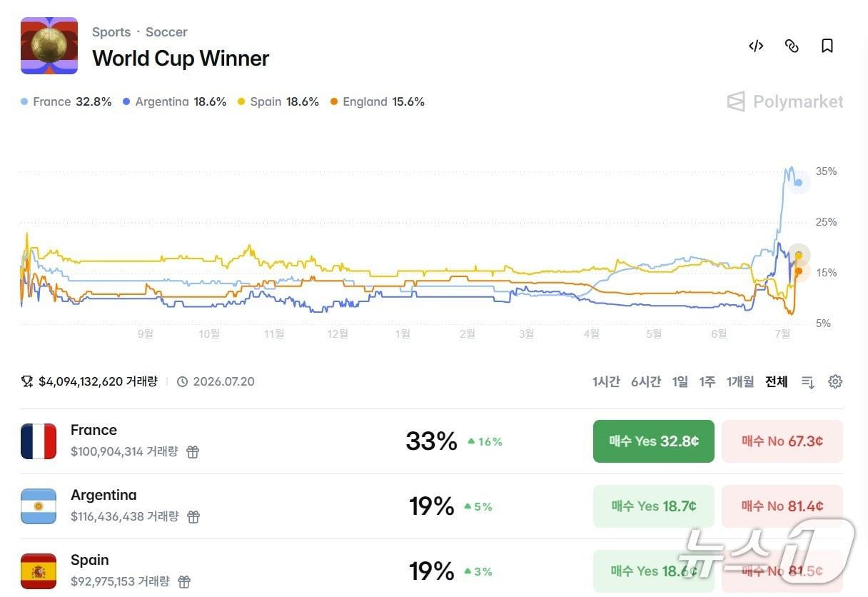Copy the market link icon
868x597 pixels.
(x=792, y=46)
